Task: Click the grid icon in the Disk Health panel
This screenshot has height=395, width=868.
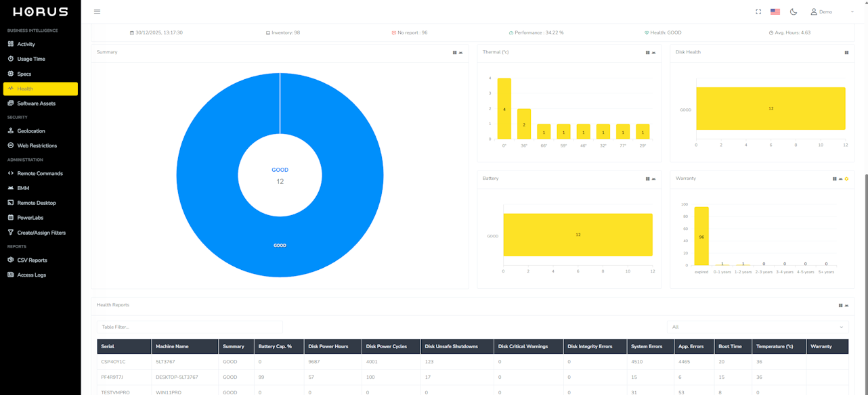Action: (x=846, y=52)
